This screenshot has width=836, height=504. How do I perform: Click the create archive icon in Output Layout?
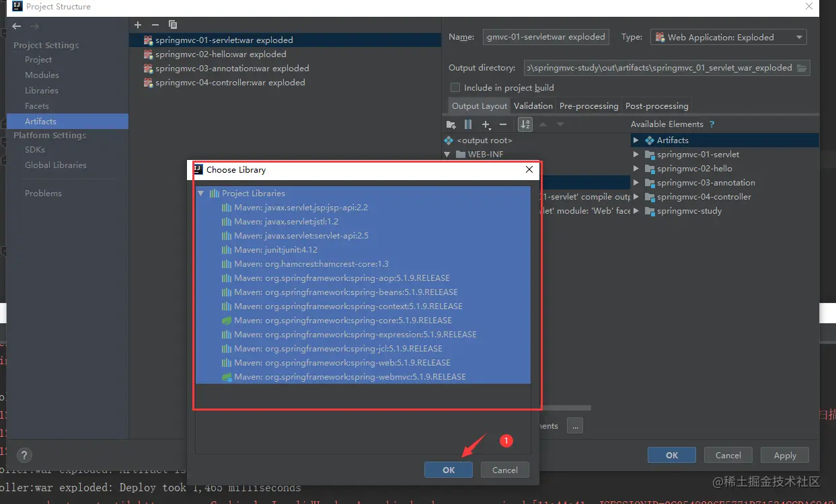coord(468,124)
